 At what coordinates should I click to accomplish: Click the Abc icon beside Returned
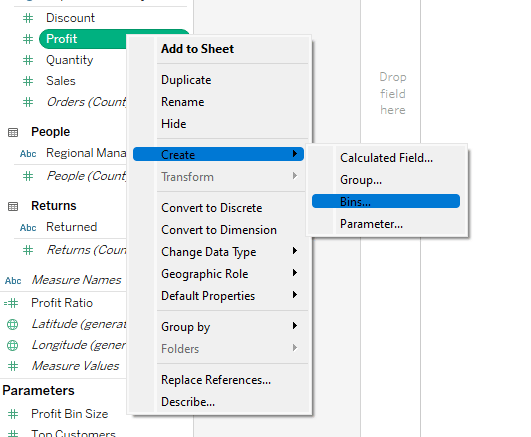pyautogui.click(x=28, y=228)
